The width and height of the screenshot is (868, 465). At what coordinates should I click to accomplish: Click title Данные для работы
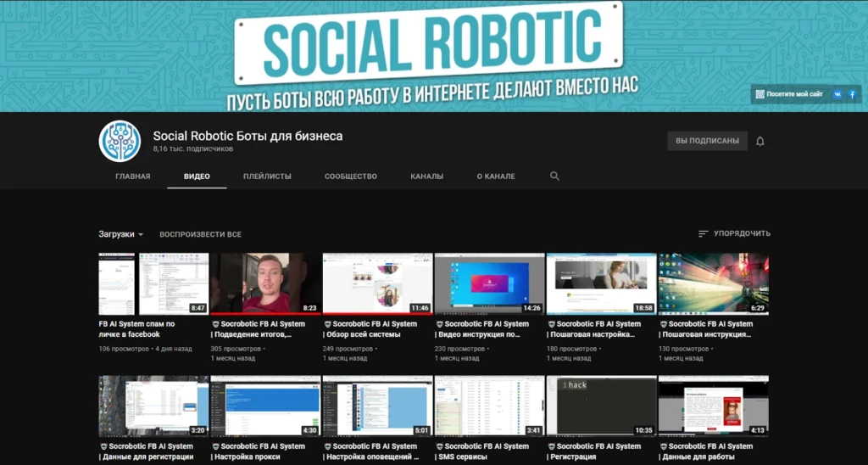pyautogui.click(x=706, y=451)
